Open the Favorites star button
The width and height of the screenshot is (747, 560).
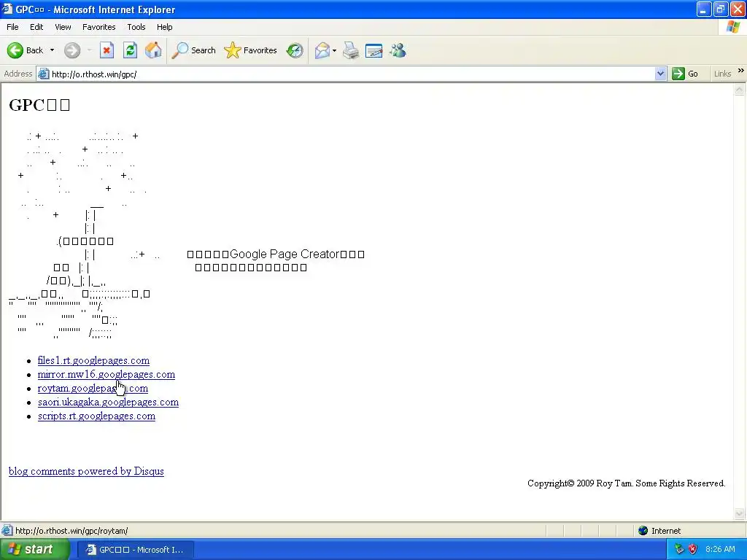pos(250,50)
